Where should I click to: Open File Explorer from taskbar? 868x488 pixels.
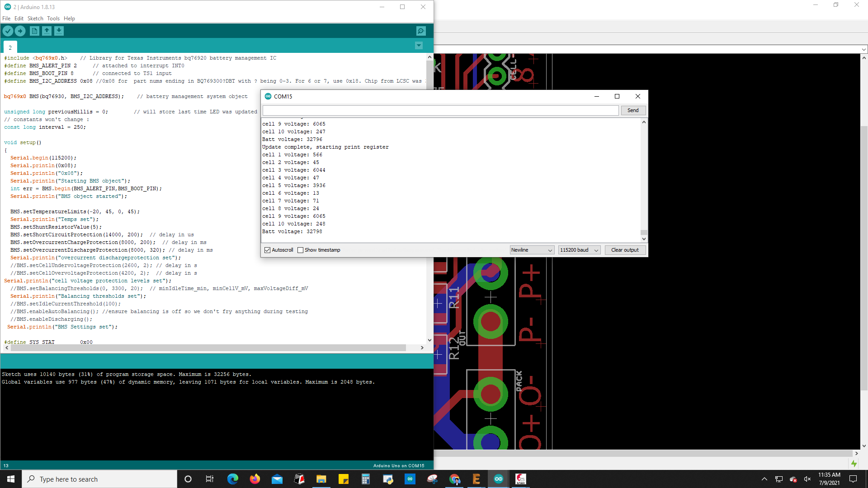(321, 479)
